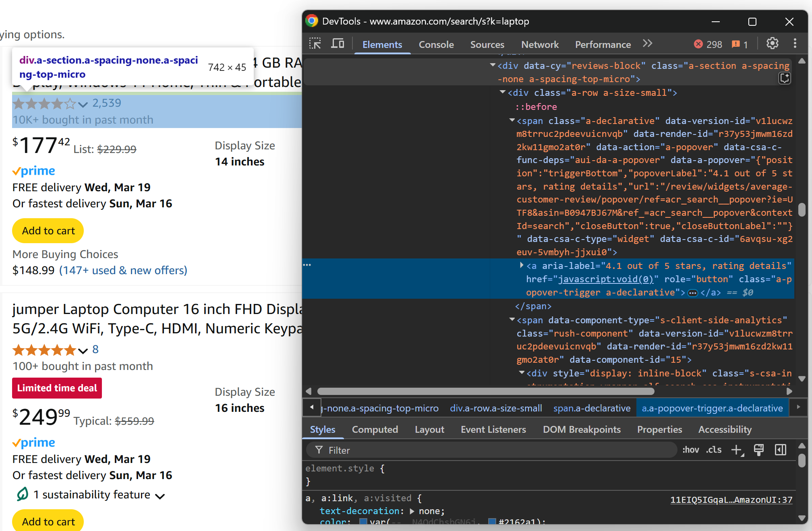Click the filter funnel icon in Styles
The height and width of the screenshot is (531, 812).
319,450
